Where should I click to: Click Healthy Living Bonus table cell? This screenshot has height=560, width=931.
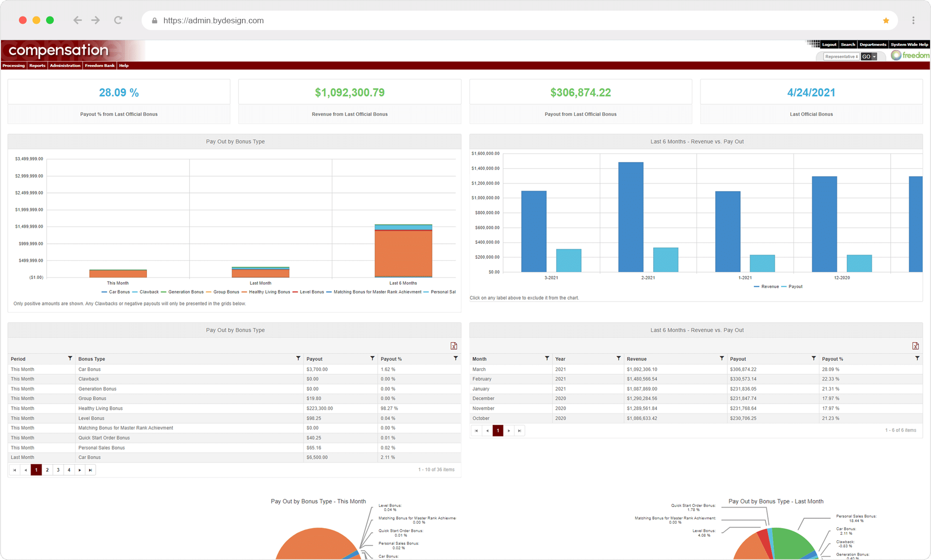pos(190,408)
